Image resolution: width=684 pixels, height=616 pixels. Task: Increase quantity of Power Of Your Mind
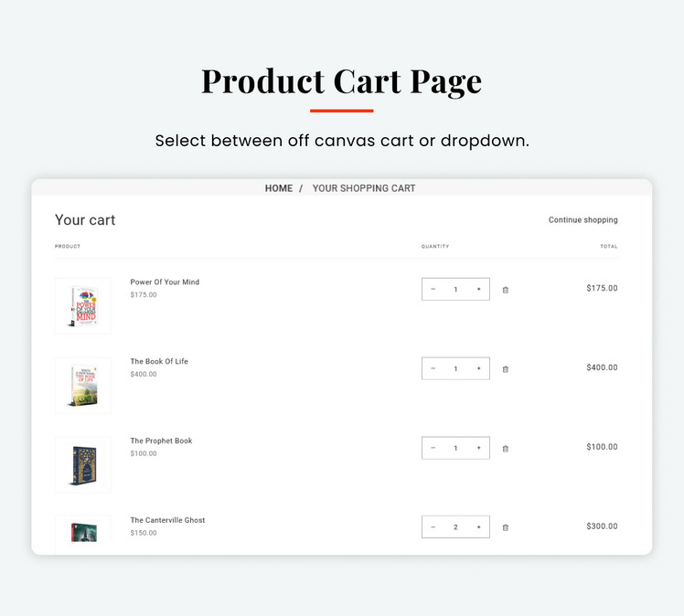coord(478,289)
